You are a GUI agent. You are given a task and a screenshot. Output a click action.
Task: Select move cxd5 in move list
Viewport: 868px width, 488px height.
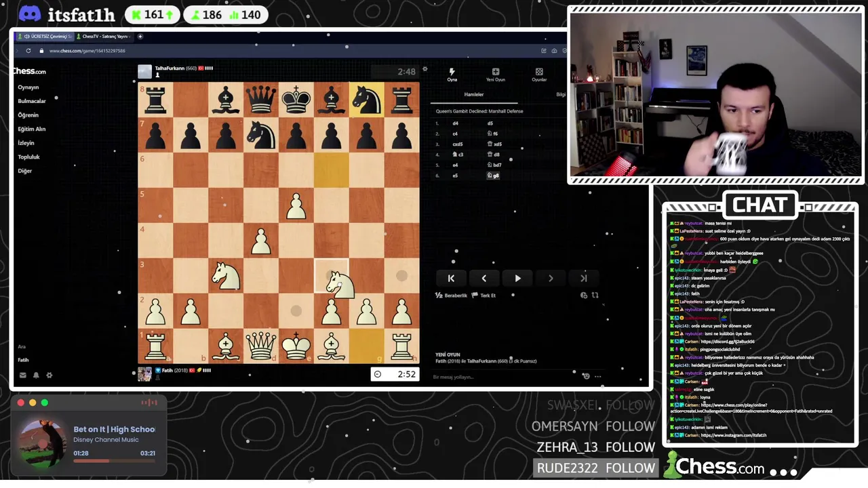458,144
